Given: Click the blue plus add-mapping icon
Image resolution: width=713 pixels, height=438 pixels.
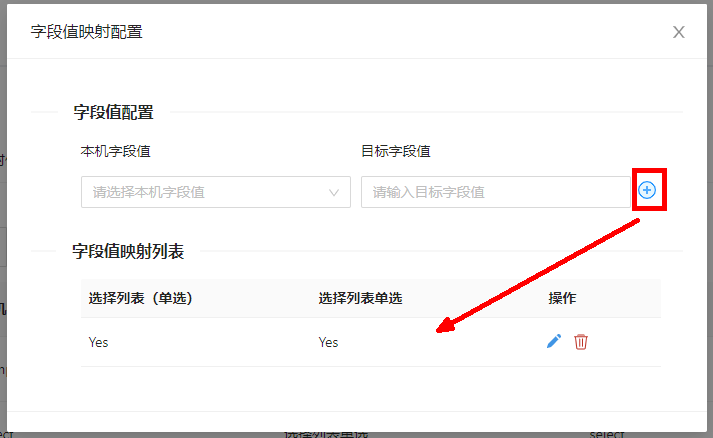Looking at the screenshot, I should point(647,190).
